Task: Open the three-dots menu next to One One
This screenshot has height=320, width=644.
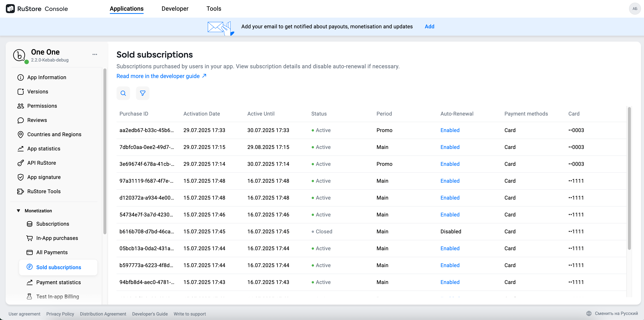Action: (x=95, y=54)
